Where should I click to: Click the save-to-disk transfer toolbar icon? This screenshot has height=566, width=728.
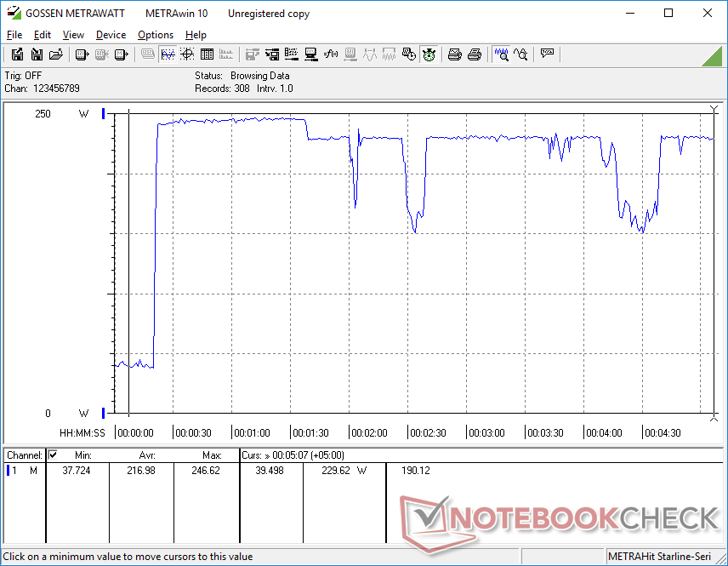click(x=272, y=54)
